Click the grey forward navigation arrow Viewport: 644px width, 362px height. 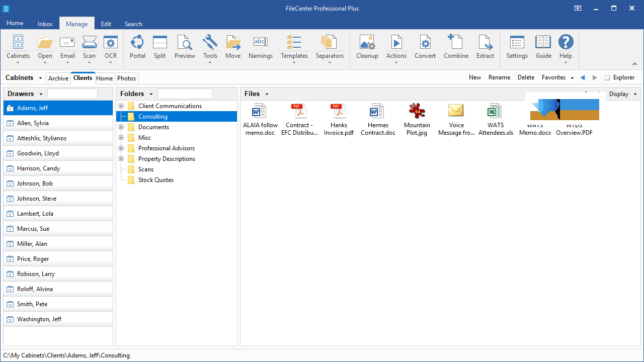pos(595,77)
